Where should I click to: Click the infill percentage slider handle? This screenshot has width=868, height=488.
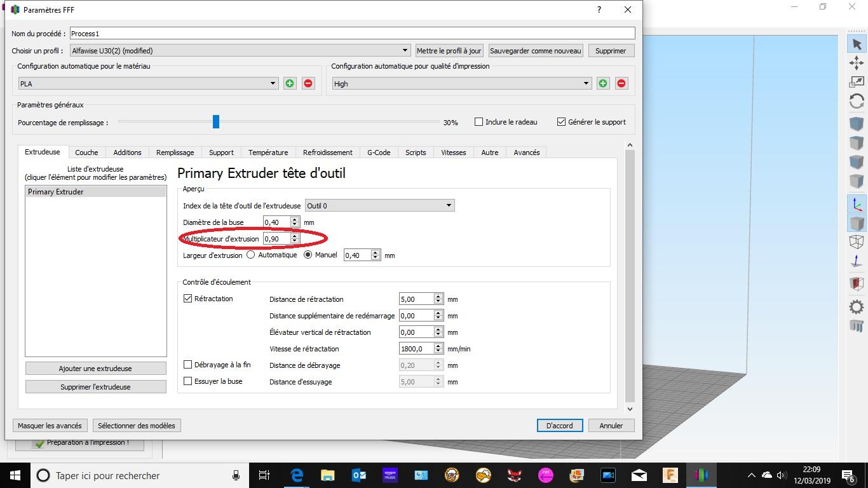(x=216, y=121)
